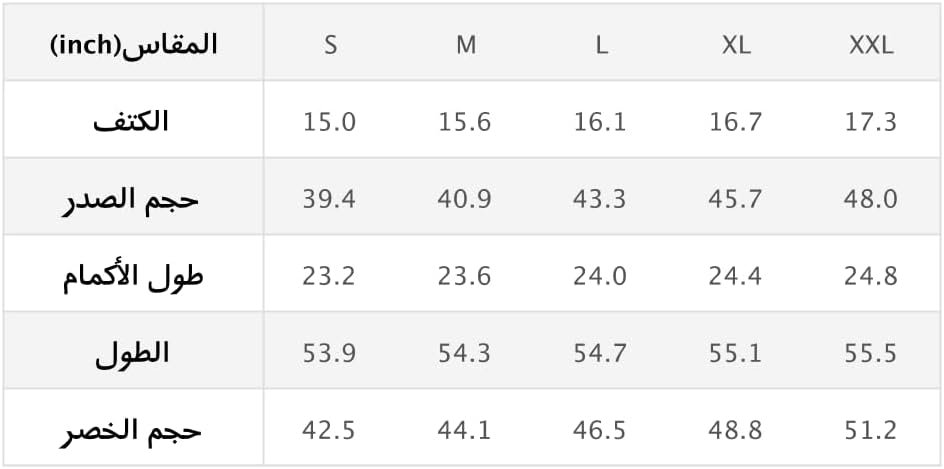Select the M size column header
The height and width of the screenshot is (469, 944).
point(465,45)
